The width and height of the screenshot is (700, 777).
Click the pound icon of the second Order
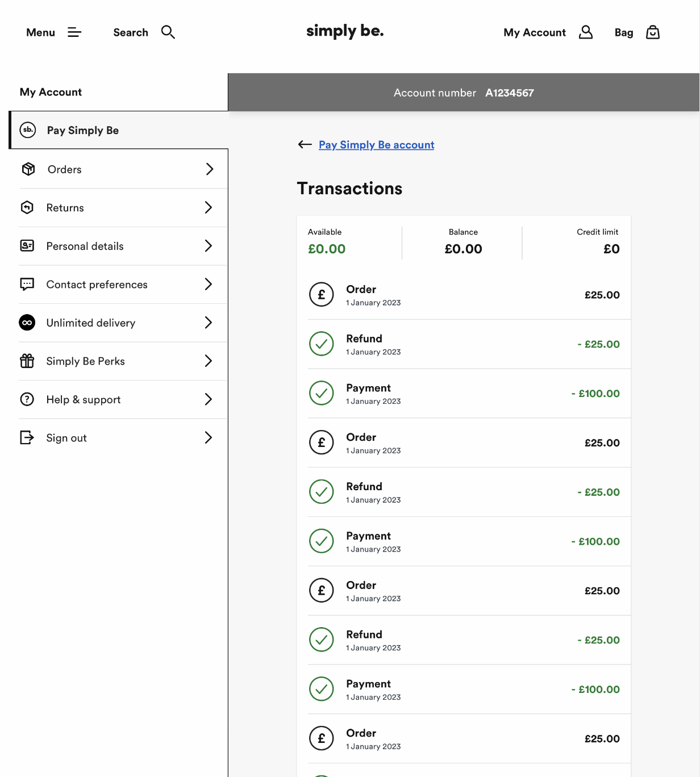pyautogui.click(x=322, y=442)
